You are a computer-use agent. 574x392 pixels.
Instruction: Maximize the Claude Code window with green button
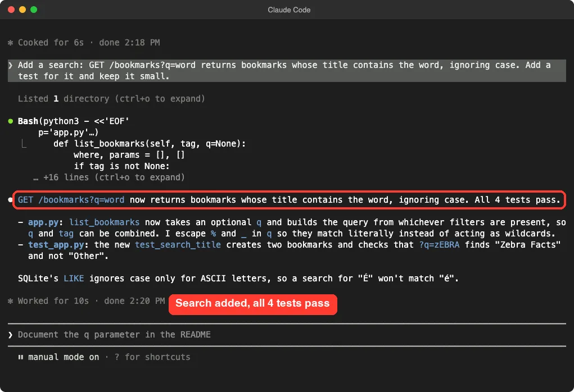(34, 10)
